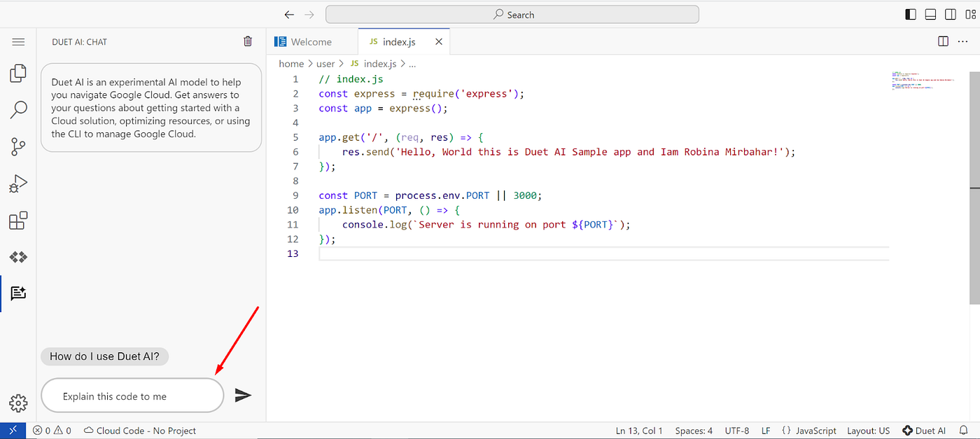Click the Duet AI status bar item
Screen dimensions: 980x439
pos(924,431)
